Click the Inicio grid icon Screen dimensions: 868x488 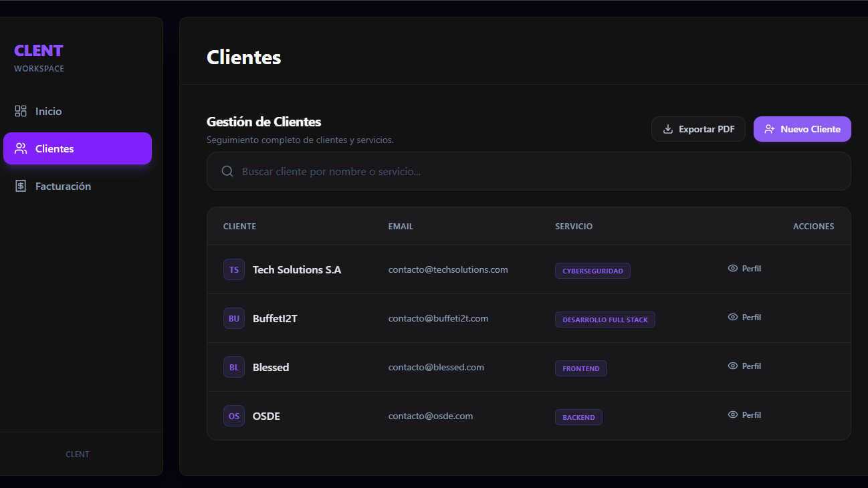(21, 112)
